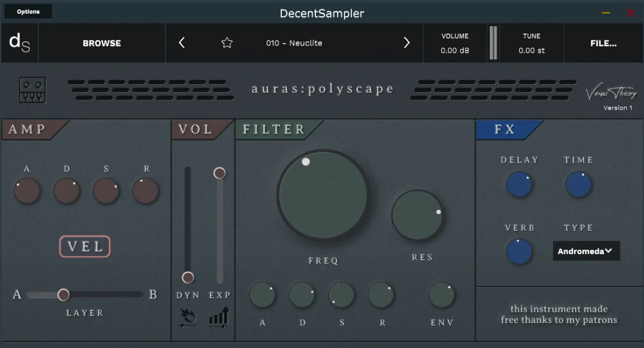The image size is (644, 348).
Task: Click the large filter FREQ knob
Action: pyautogui.click(x=323, y=196)
